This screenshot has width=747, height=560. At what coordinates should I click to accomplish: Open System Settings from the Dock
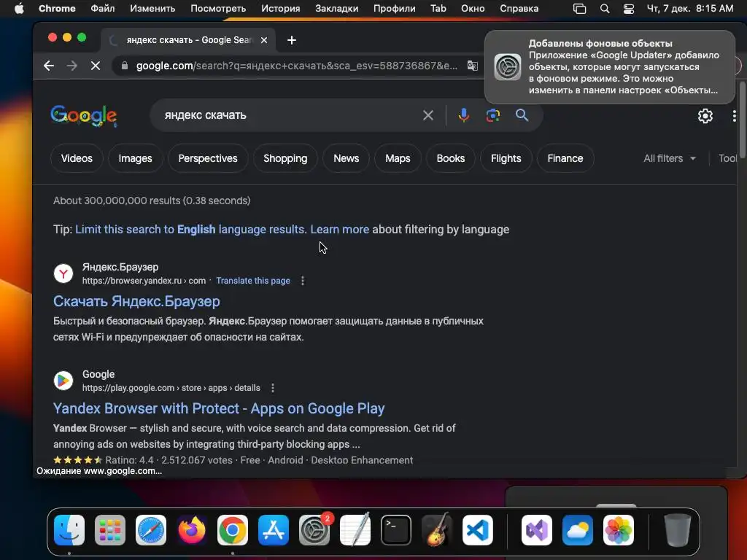tap(314, 530)
